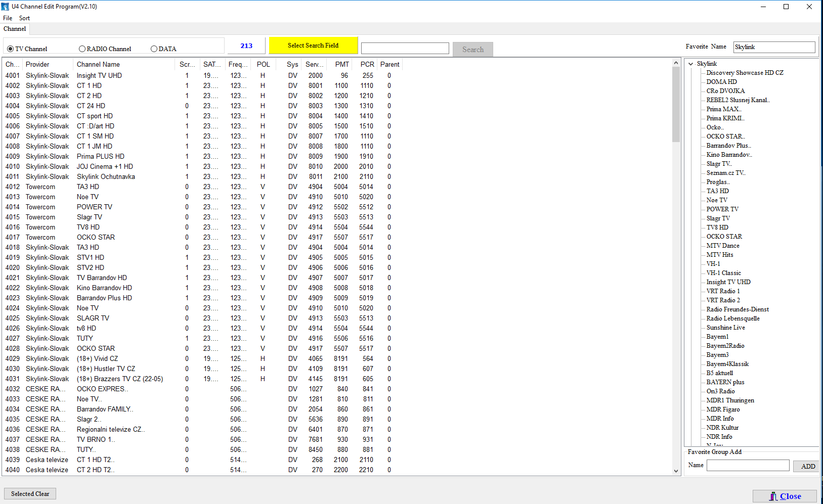
Task: Open the File menu
Action: click(8, 18)
